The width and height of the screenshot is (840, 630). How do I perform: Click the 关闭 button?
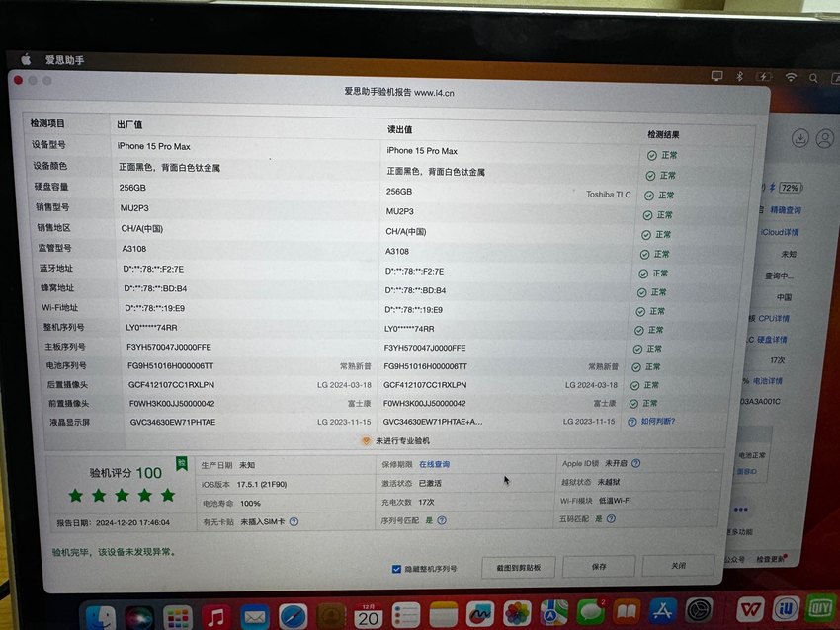click(678, 565)
